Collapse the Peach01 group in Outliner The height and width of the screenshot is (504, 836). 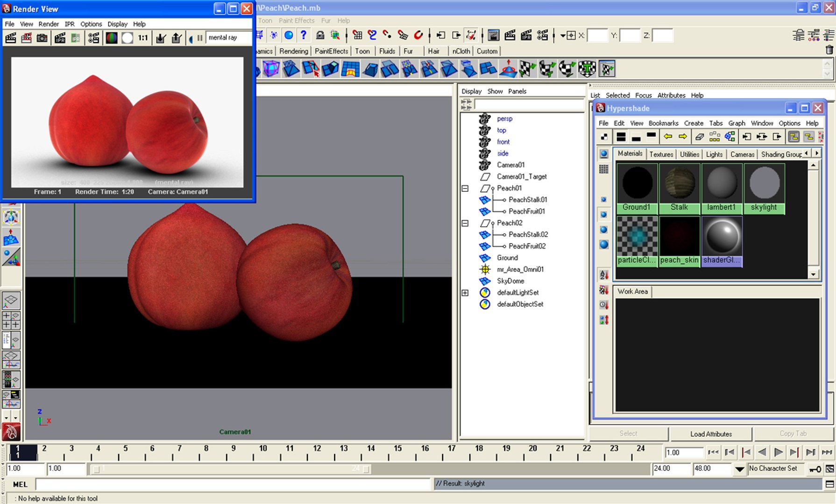pos(465,189)
